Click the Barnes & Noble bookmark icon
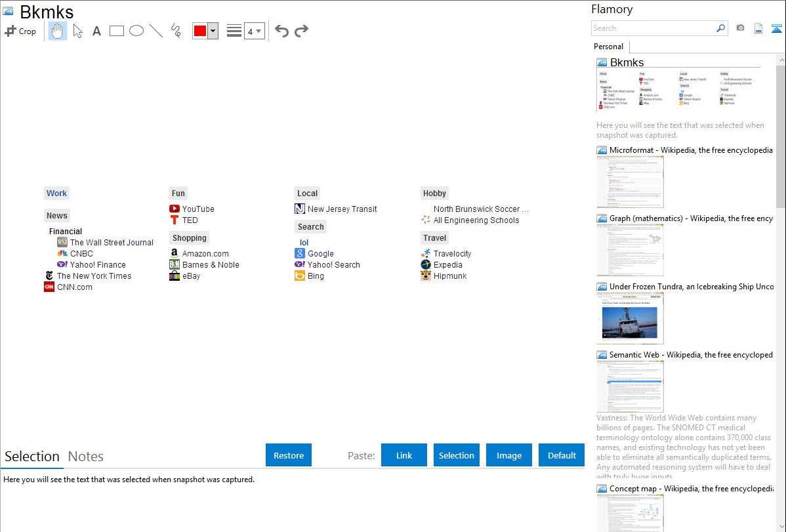This screenshot has width=786, height=532. (x=175, y=265)
